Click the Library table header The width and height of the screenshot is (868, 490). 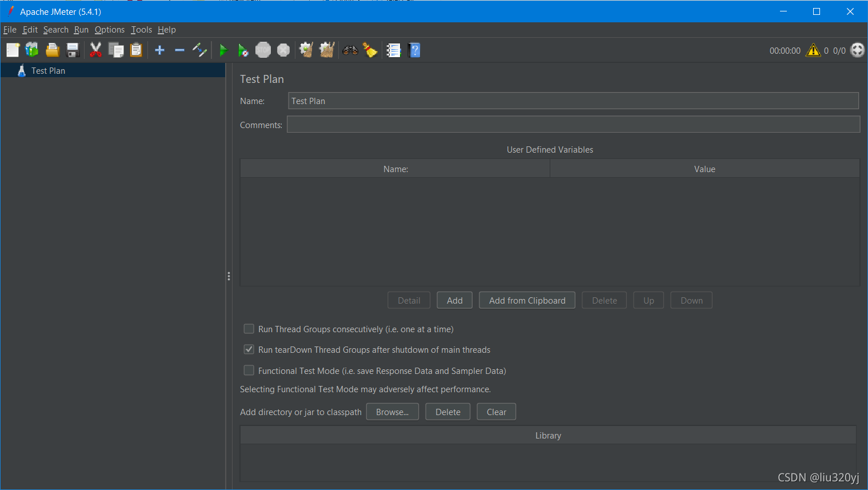548,435
